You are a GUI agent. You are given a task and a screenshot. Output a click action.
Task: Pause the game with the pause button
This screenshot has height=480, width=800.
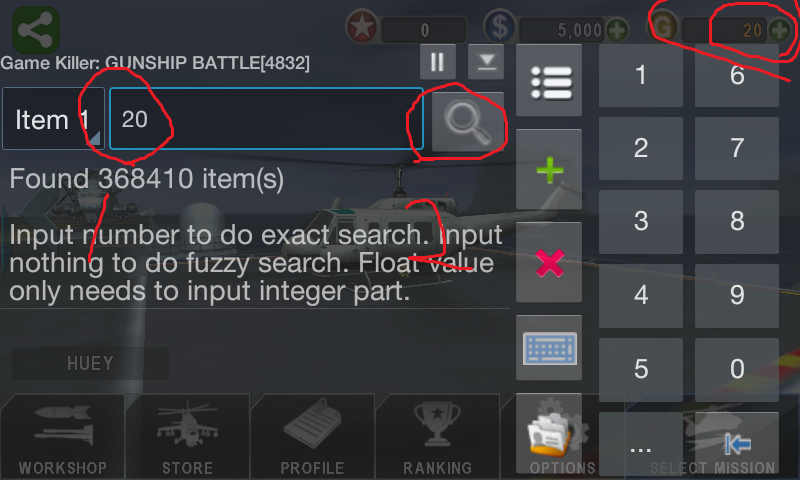point(437,62)
